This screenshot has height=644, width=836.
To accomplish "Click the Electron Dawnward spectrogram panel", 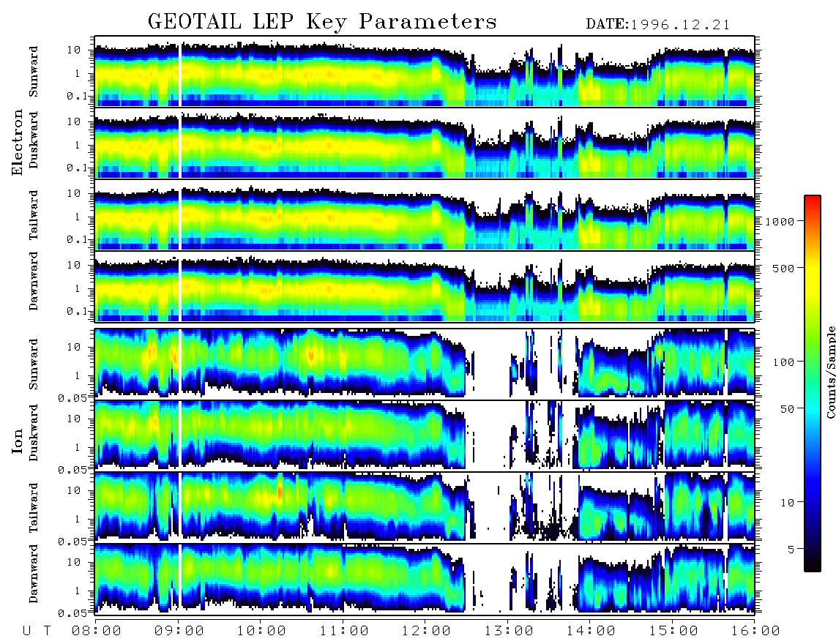I will coord(425,287).
